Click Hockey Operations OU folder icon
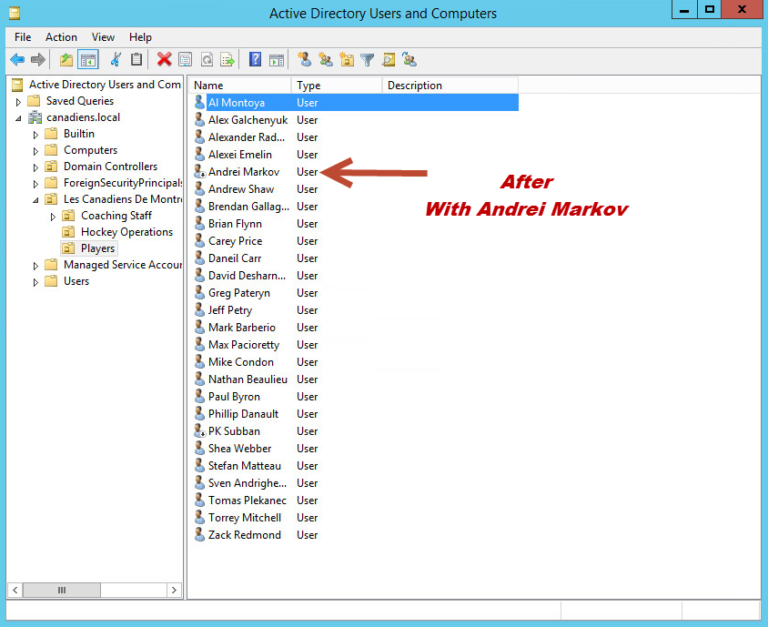Viewport: 768px width, 627px height. (x=69, y=232)
